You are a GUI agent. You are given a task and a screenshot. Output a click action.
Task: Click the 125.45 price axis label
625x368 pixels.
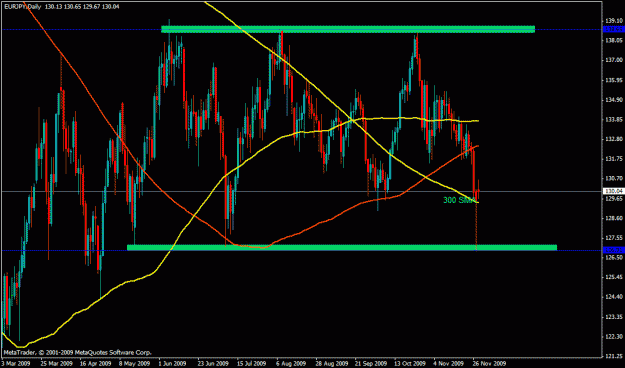coord(614,277)
